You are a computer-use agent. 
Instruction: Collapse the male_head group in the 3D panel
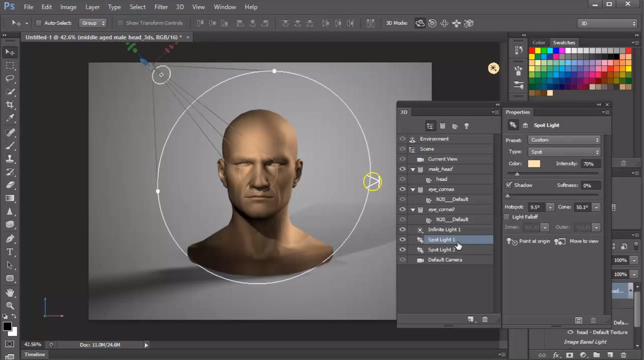tap(413, 169)
